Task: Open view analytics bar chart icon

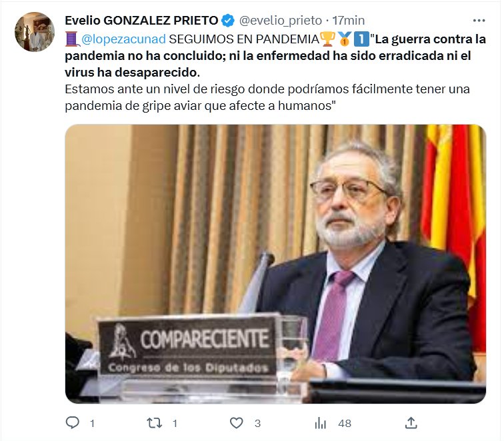Action: coord(320,423)
